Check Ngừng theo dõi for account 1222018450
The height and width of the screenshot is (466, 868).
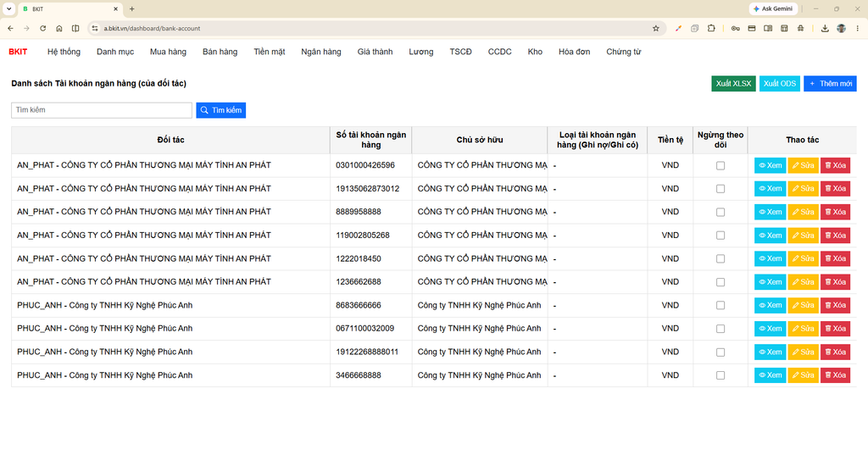coord(721,258)
